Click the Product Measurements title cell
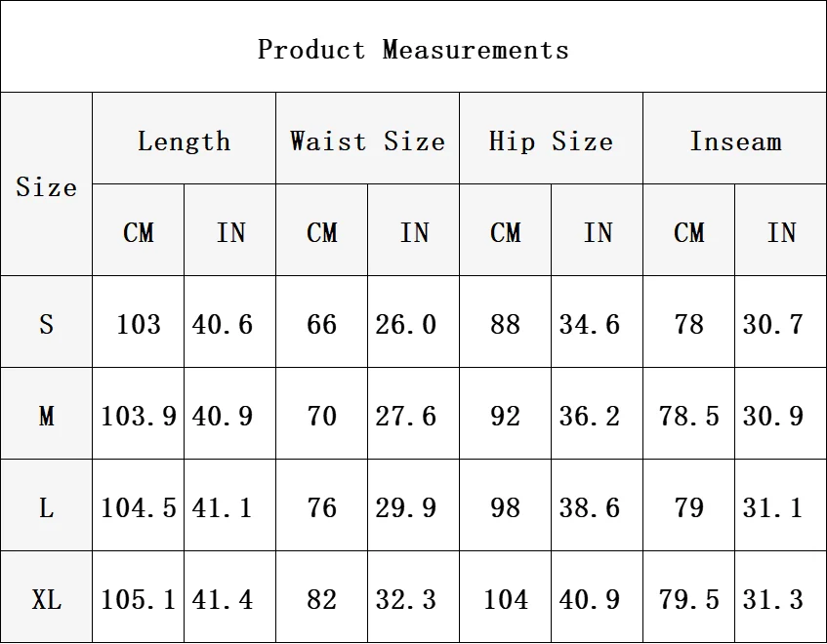The image size is (827, 644). (x=414, y=47)
